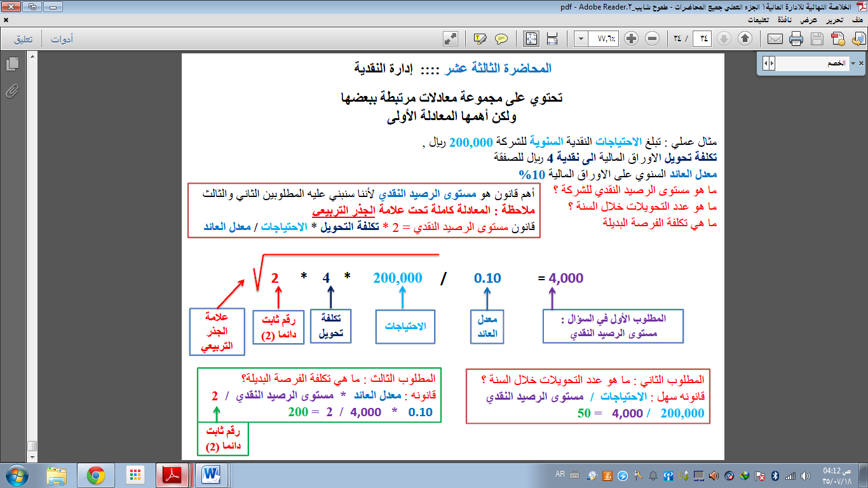Close the document with the small X
868x488 pixels.
pyautogui.click(x=4, y=20)
